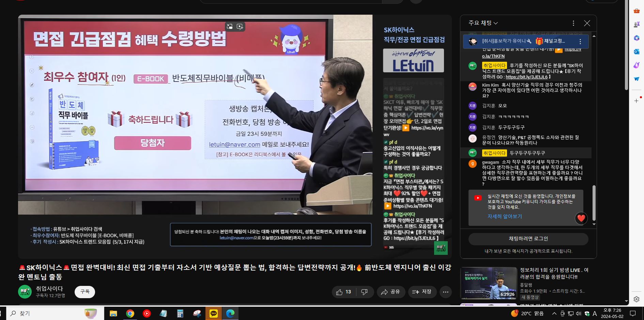The width and height of the screenshot is (644, 320).
Task: Open the pinned 채널고정 message banner
Action: 526,42
